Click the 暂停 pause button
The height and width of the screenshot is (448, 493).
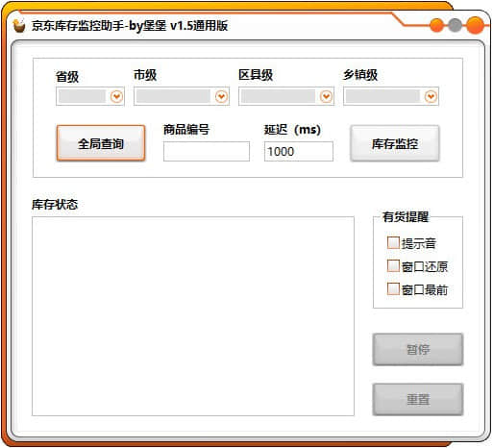click(x=418, y=349)
